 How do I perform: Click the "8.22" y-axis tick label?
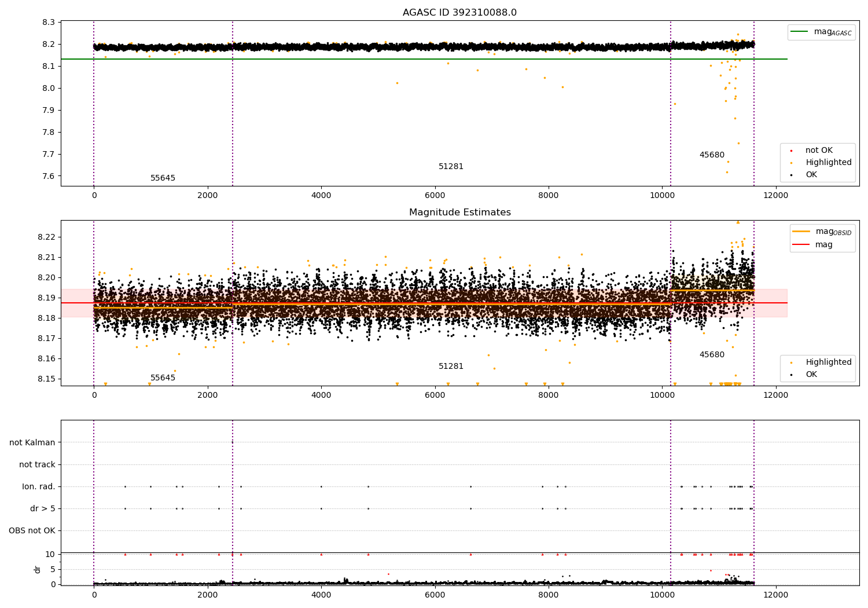pos(46,237)
